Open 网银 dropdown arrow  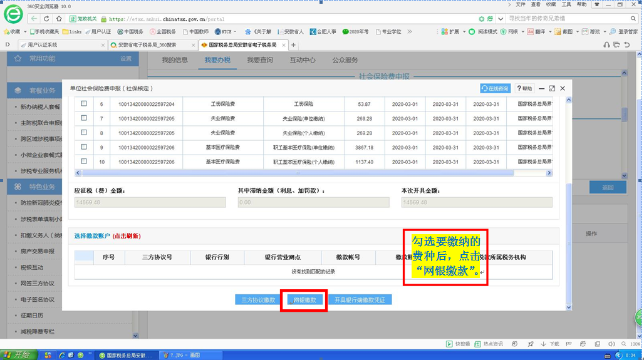click(522, 31)
